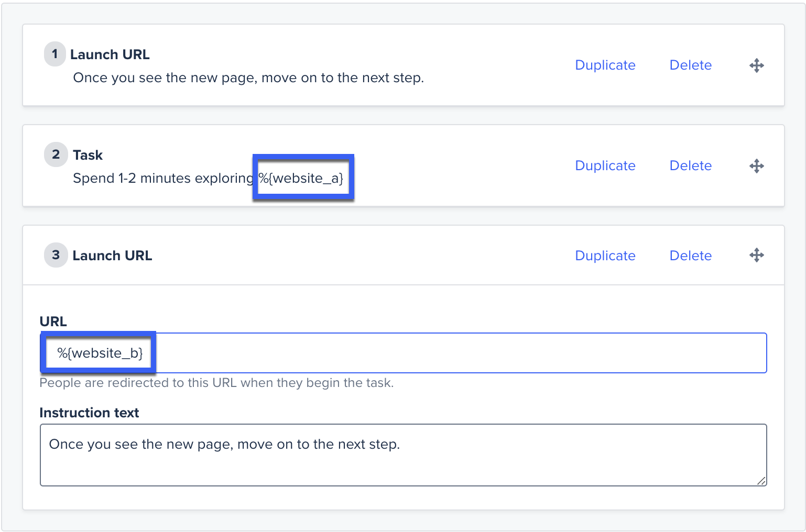Click the move handle icon for step 1
Image resolution: width=806 pixels, height=532 pixels.
click(x=756, y=65)
